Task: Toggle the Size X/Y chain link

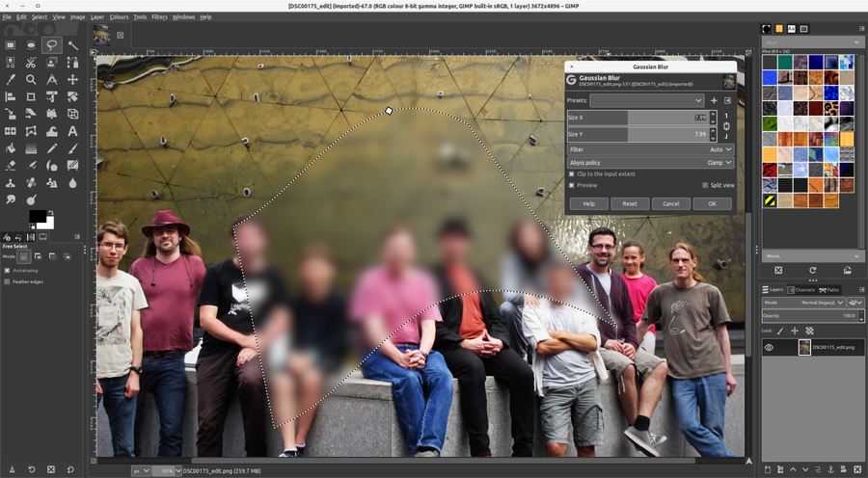Action: (x=727, y=125)
